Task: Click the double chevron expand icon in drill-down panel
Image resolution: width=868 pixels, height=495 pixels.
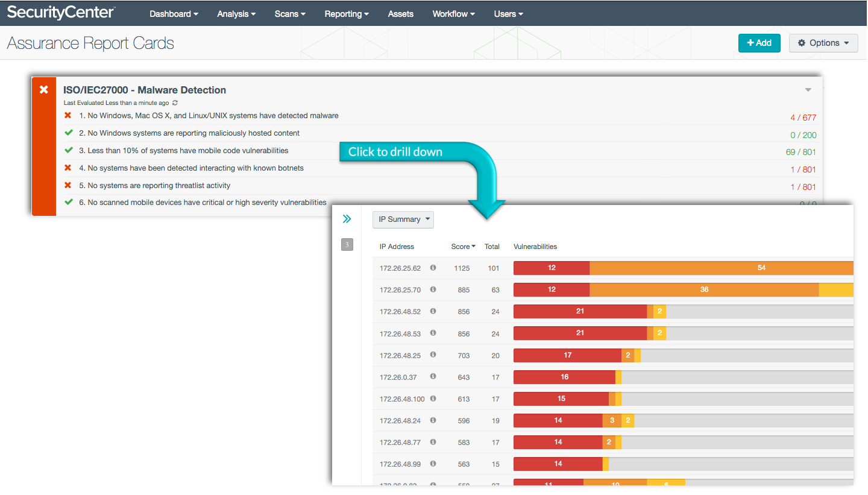Action: [x=347, y=219]
